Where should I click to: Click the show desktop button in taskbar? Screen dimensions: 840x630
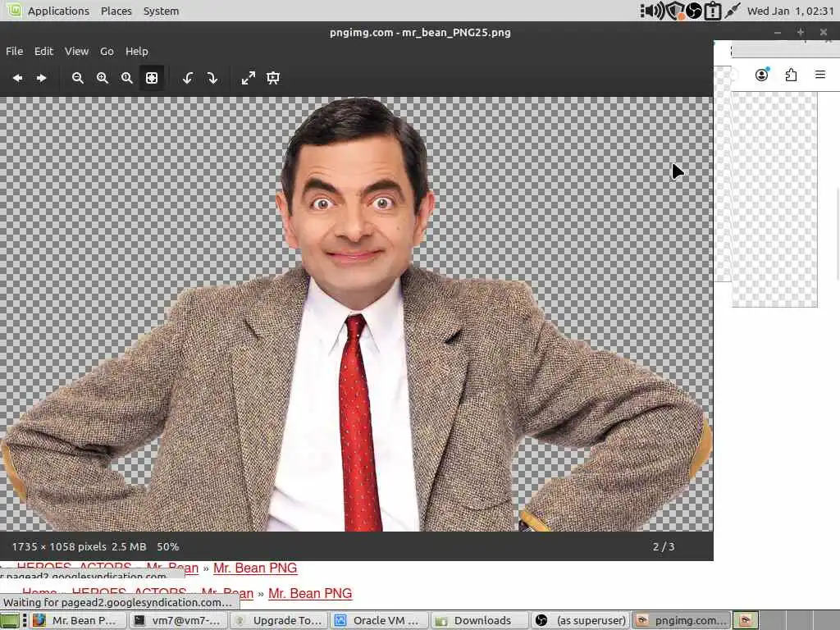point(10,620)
